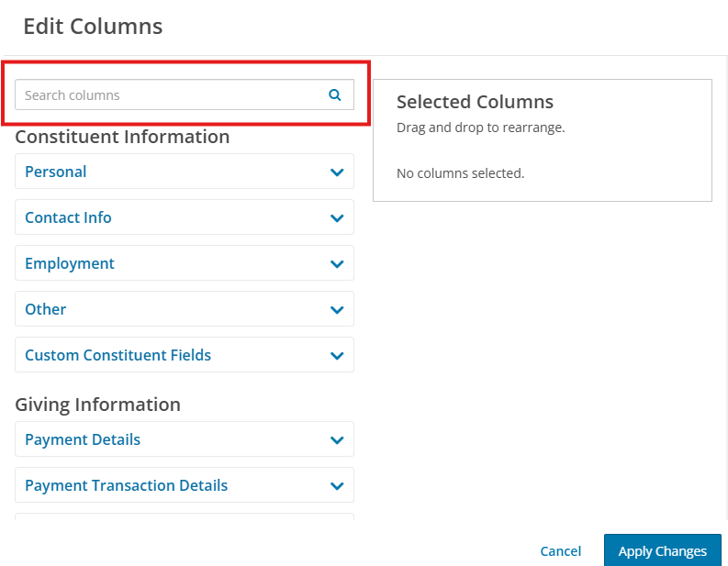
Task: Expand Custom Constituent Fields with its chevron
Action: click(337, 356)
